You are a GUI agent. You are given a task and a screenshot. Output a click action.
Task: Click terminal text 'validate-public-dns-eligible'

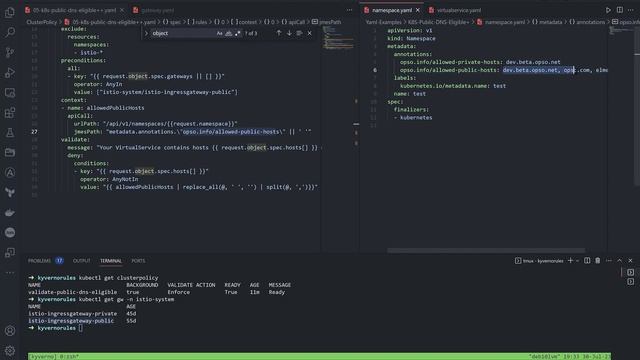click(x=73, y=292)
